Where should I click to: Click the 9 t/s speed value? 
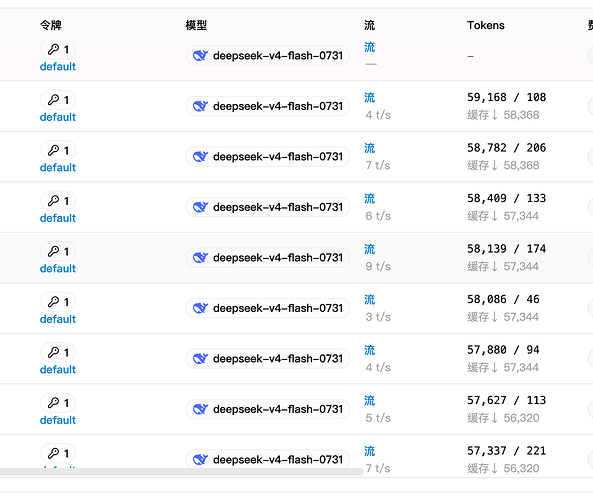tap(378, 266)
